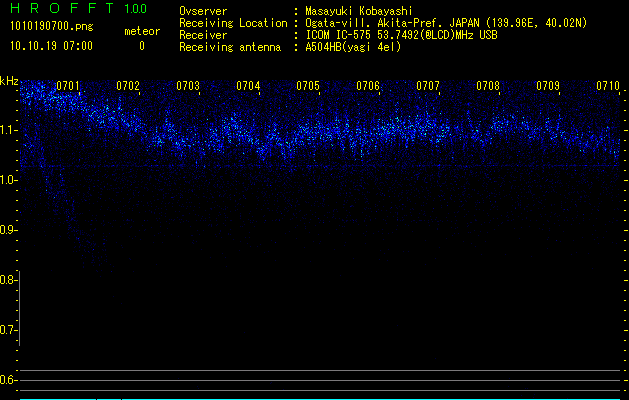The image size is (629, 400).
Task: Click the Receiving Location label
Action: (233, 23)
